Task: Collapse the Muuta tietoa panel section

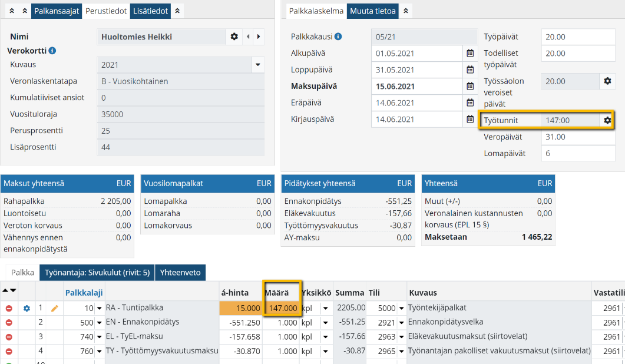Action: tap(406, 11)
